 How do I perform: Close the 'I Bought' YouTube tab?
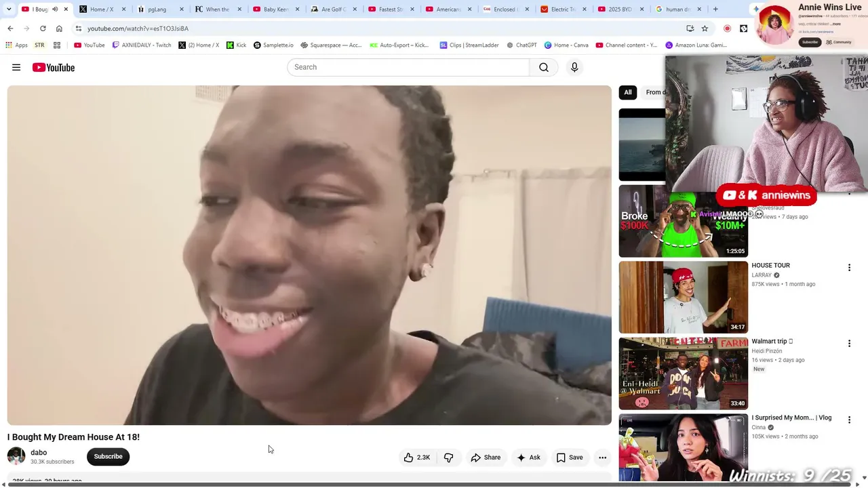[66, 9]
